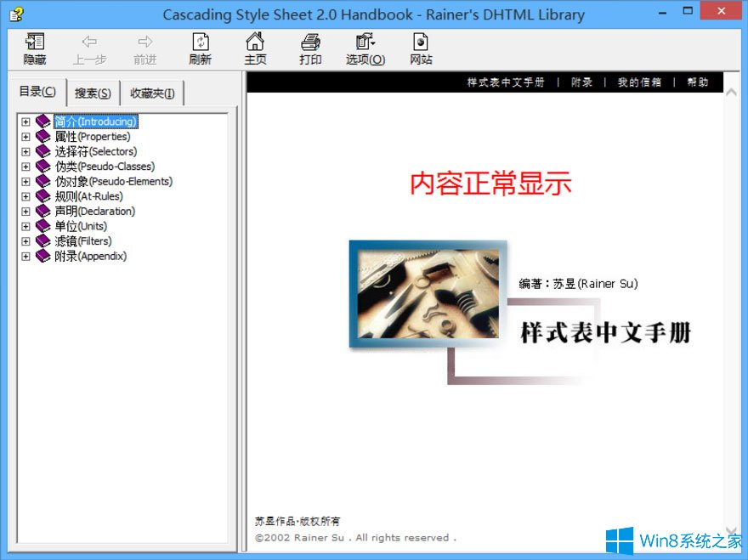748x560 pixels.
Task: Click book icon beside 附录(Appendix)
Action: (x=43, y=256)
